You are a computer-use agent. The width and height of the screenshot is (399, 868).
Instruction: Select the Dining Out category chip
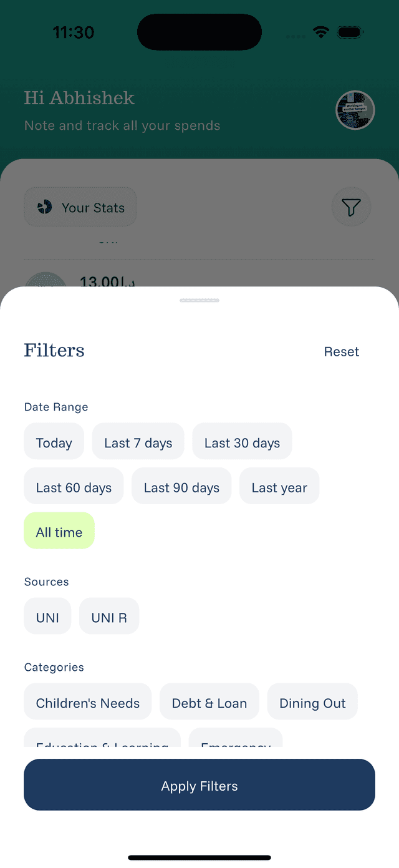point(312,702)
